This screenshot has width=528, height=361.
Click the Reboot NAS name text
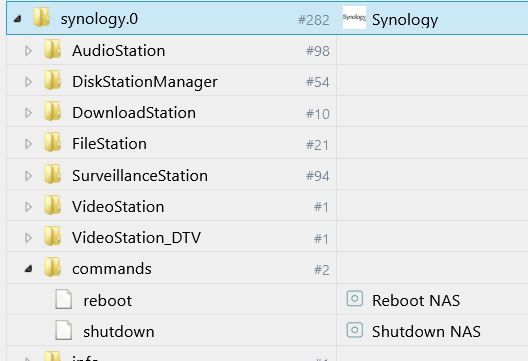416,300
